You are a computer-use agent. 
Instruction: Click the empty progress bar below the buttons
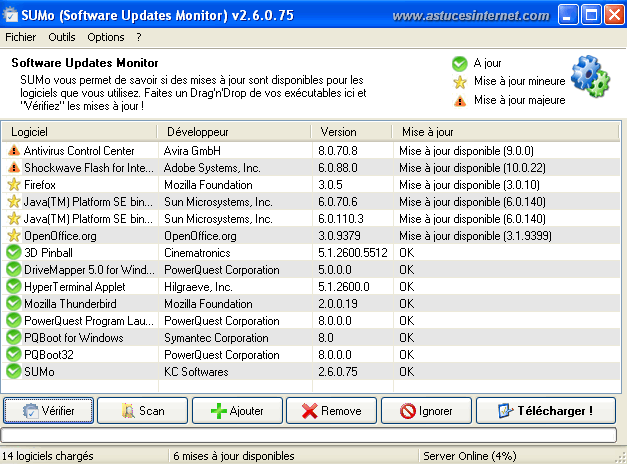pyautogui.click(x=309, y=435)
